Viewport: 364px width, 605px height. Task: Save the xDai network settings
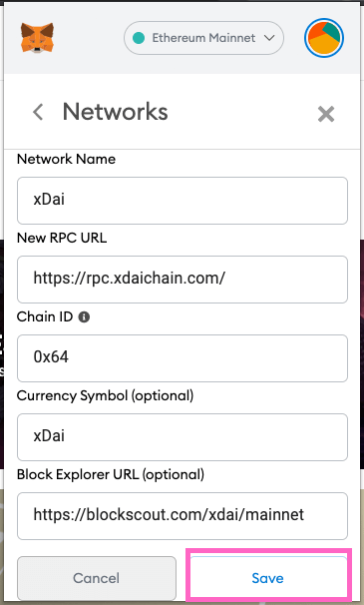268,578
